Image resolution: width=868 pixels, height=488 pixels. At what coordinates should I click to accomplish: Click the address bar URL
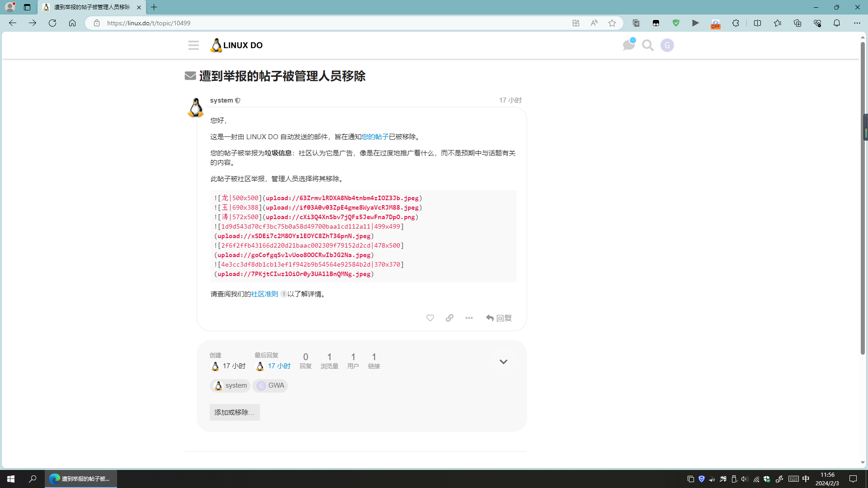pos(149,23)
